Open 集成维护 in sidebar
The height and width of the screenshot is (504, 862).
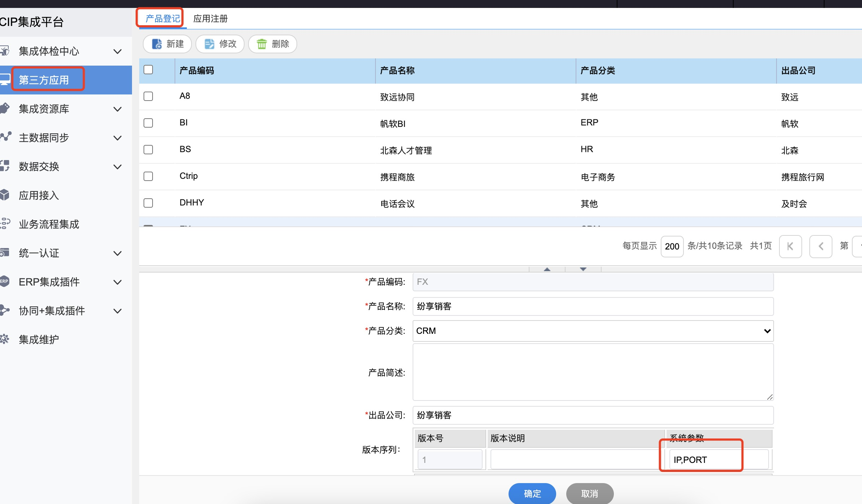(66, 340)
